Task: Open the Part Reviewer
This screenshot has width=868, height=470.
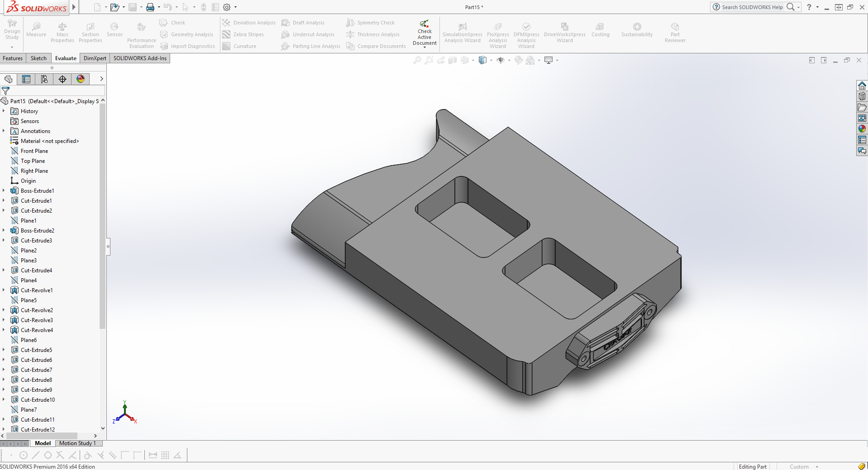Action: (x=675, y=33)
